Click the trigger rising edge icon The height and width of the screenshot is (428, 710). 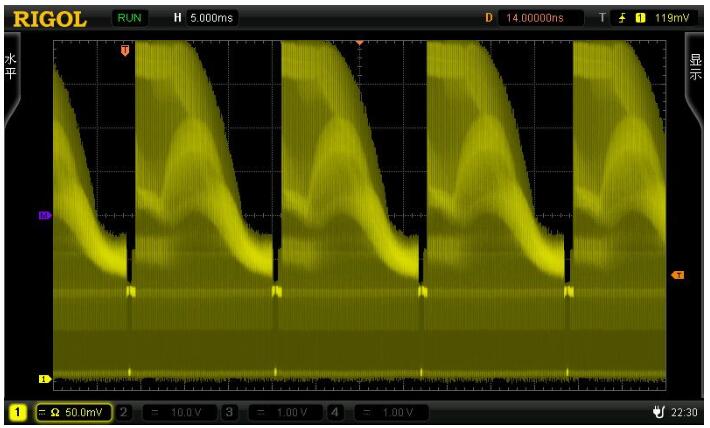point(622,18)
